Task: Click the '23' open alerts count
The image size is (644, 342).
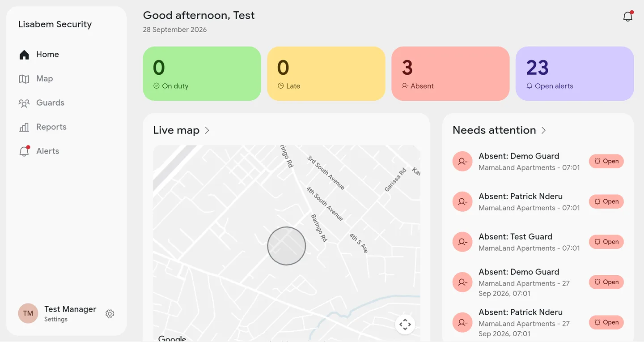Action: [x=537, y=68]
